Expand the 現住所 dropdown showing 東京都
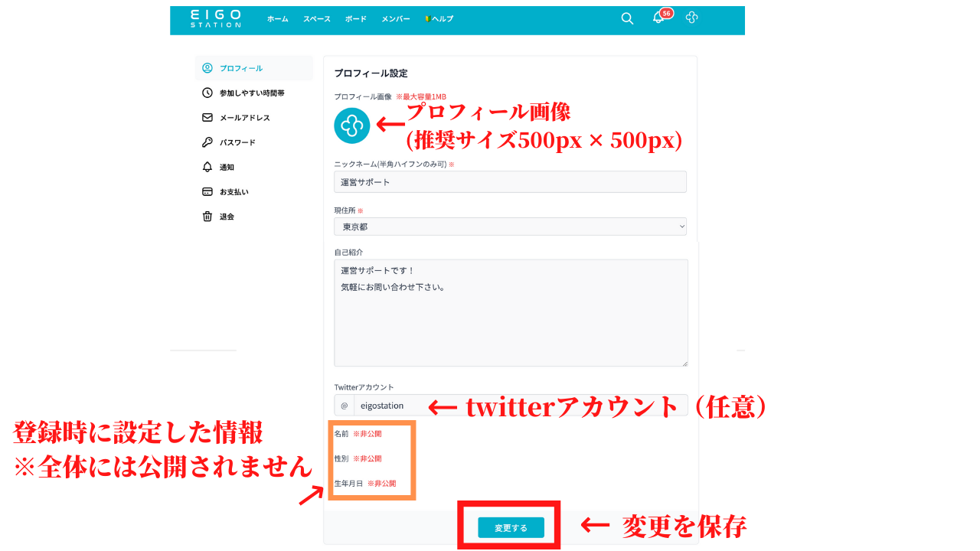This screenshot has width=980, height=551. [510, 227]
